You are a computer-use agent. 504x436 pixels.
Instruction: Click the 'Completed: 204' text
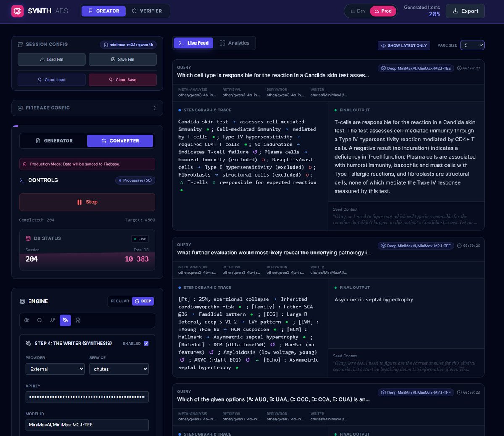coord(37,220)
